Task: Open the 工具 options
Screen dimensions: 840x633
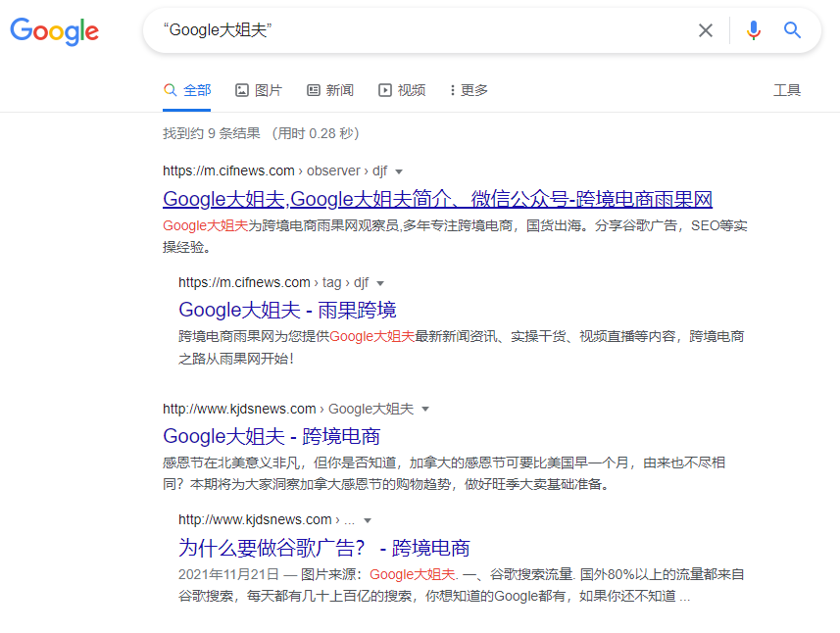Action: [787, 90]
